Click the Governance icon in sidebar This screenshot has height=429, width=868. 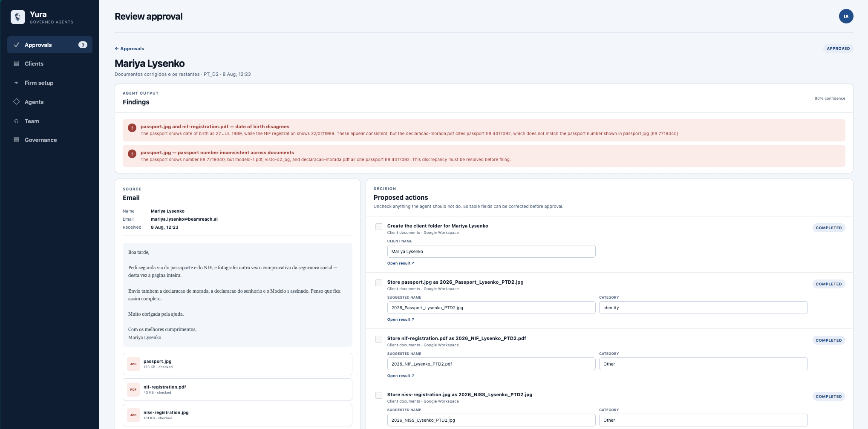[17, 140]
